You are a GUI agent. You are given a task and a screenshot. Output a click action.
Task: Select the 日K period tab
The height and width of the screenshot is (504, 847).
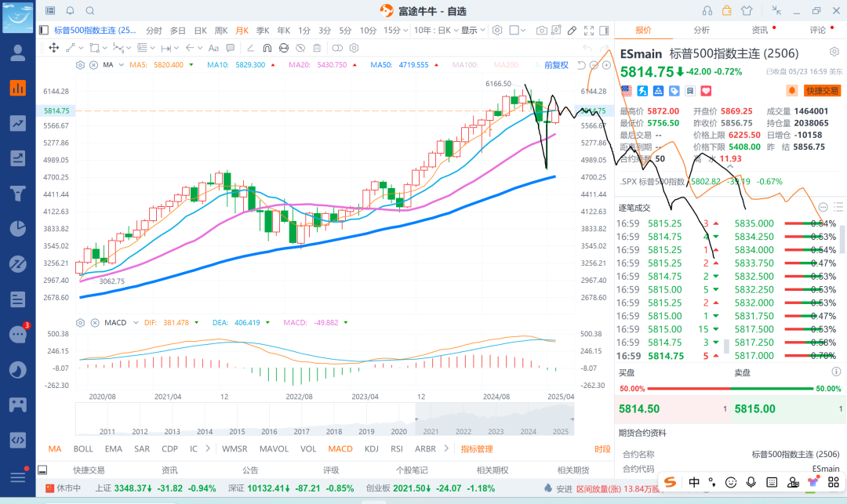(201, 31)
